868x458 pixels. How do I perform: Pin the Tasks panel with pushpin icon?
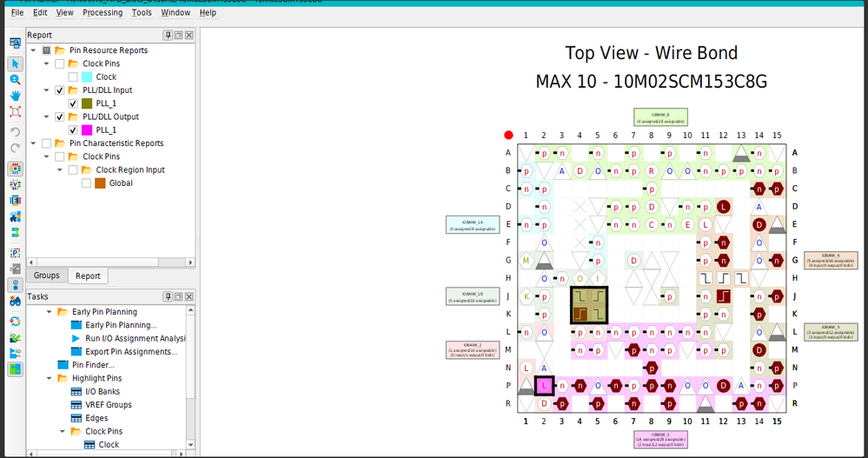(168, 297)
